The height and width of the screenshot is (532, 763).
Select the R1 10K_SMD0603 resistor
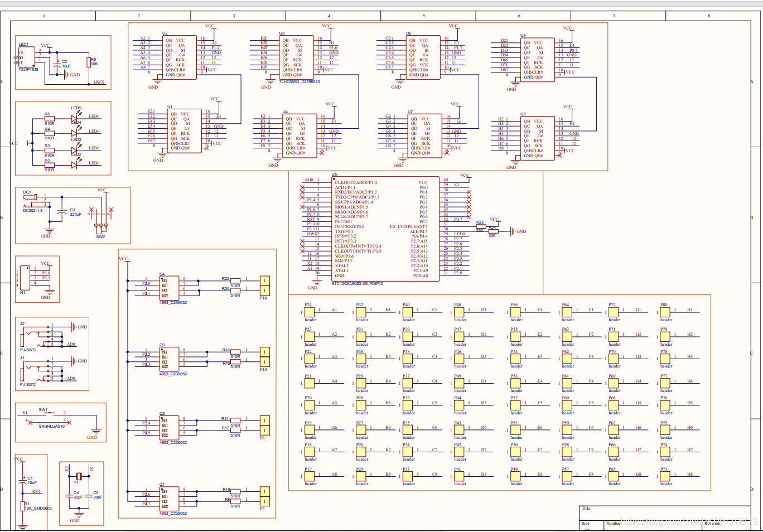23,506
